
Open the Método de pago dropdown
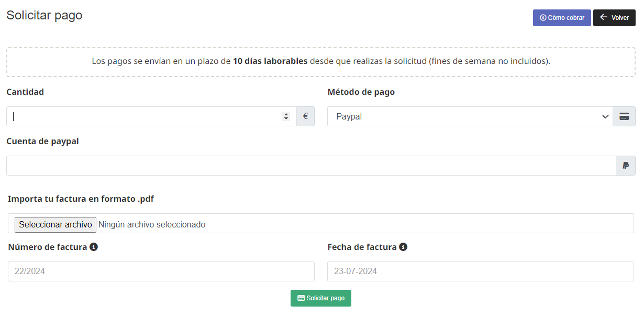pos(470,116)
